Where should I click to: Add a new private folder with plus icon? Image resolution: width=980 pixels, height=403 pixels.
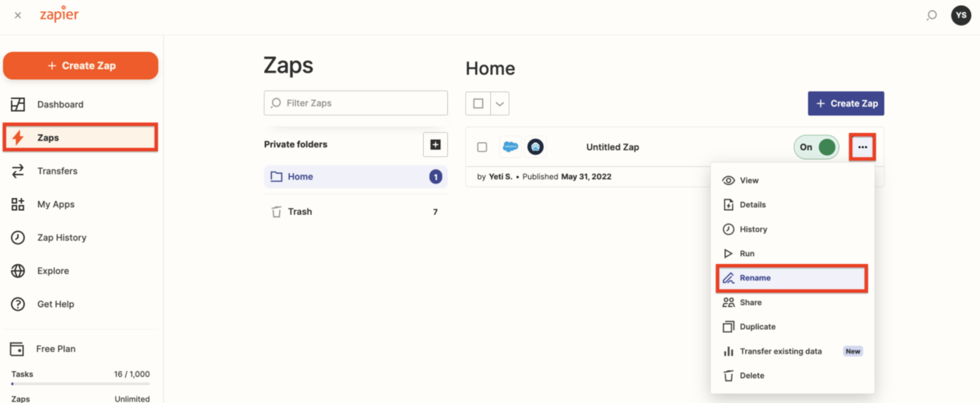pos(435,144)
